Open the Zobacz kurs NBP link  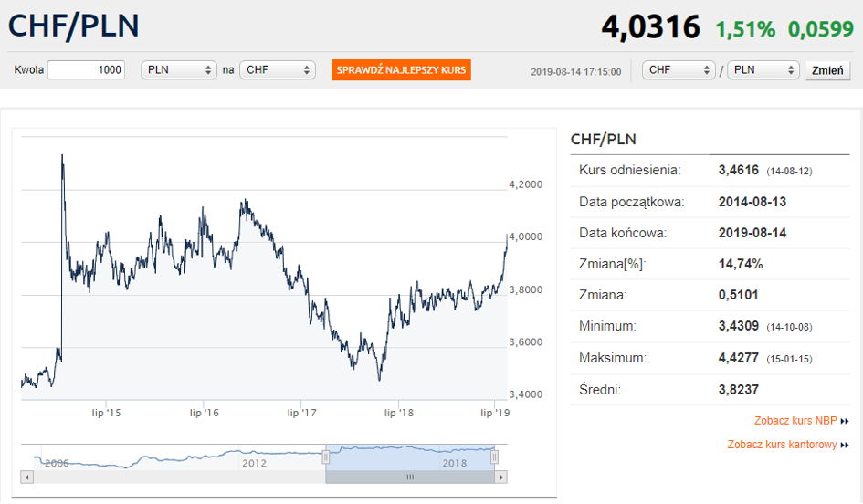795,421
